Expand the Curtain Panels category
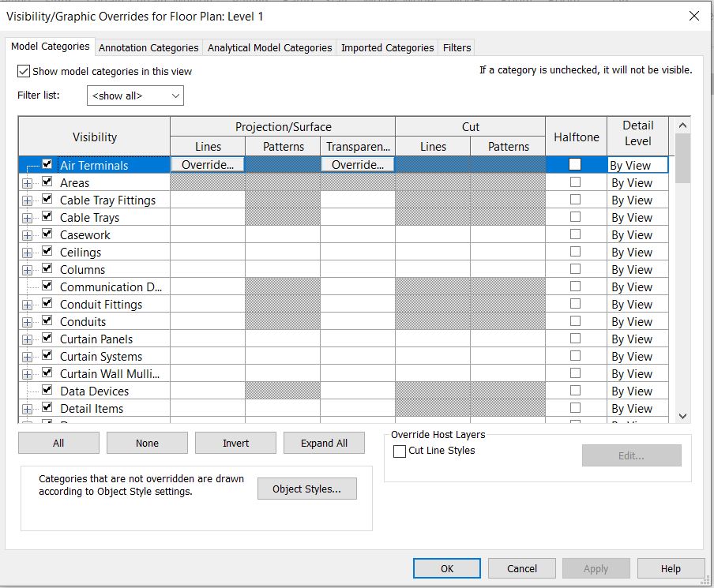 tap(27, 339)
